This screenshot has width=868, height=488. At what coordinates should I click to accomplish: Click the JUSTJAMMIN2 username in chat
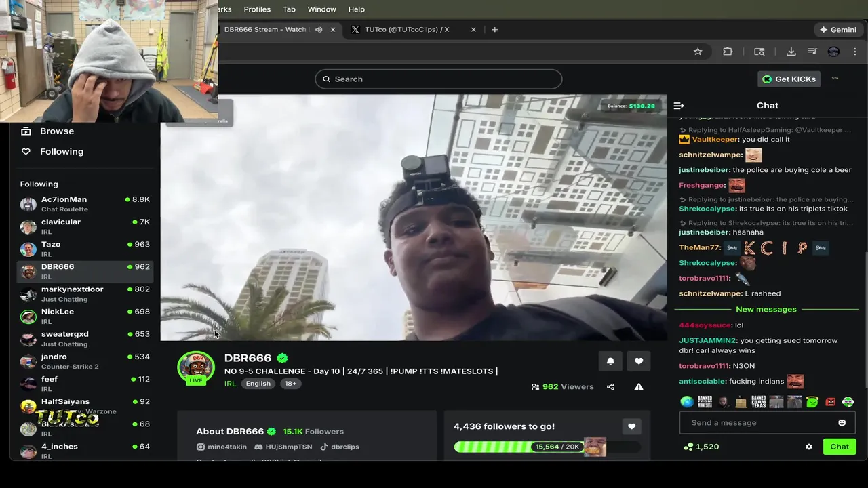tap(707, 341)
